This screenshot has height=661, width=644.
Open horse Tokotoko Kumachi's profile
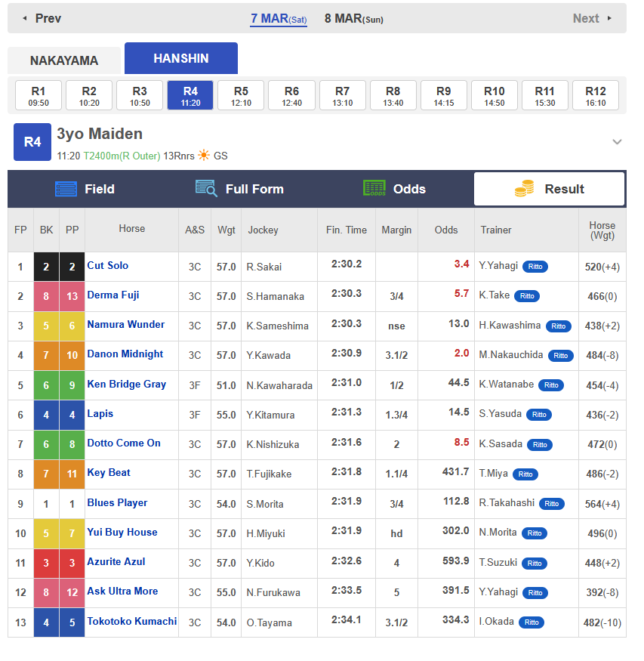[132, 622]
